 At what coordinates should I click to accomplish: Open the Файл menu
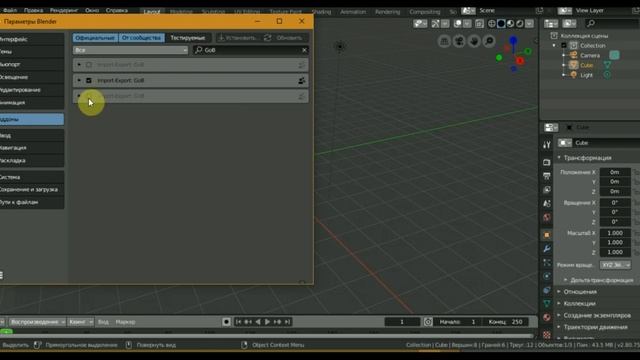pos(10,10)
